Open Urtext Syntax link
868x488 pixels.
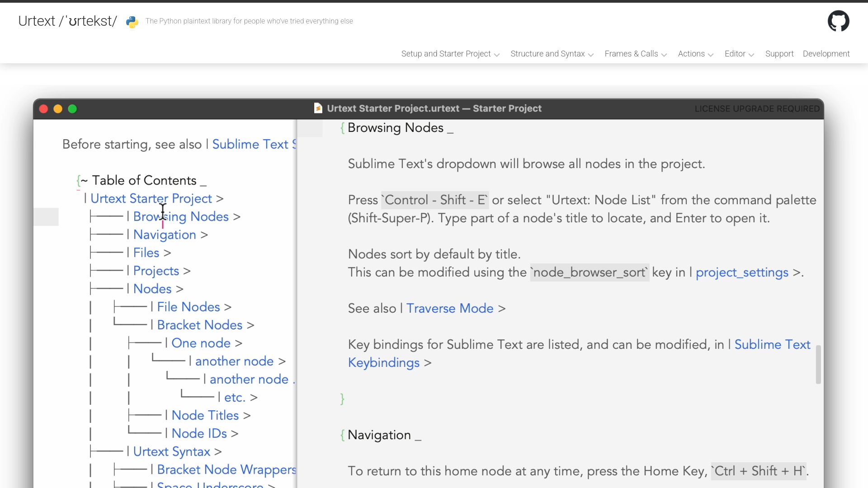pyautogui.click(x=172, y=451)
